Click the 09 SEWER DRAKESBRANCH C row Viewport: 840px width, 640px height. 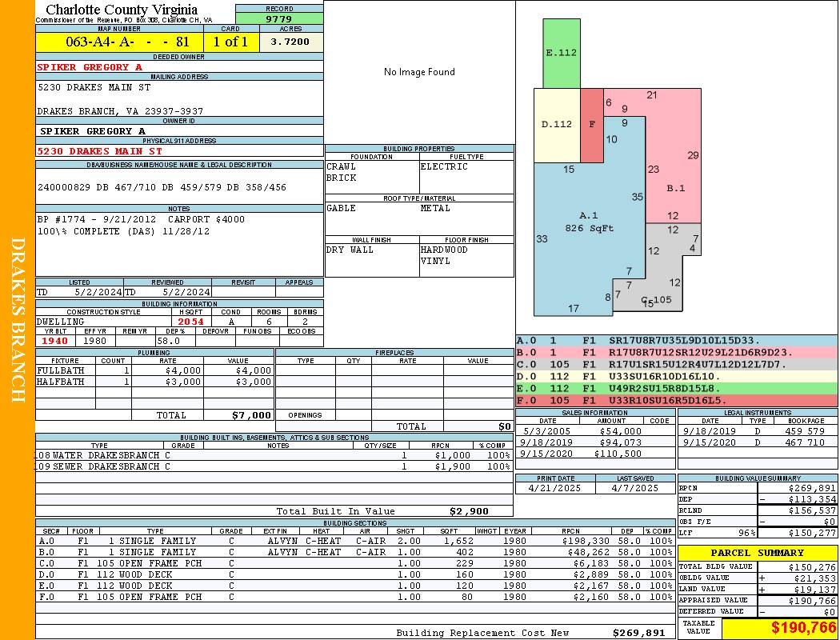tap(274, 467)
